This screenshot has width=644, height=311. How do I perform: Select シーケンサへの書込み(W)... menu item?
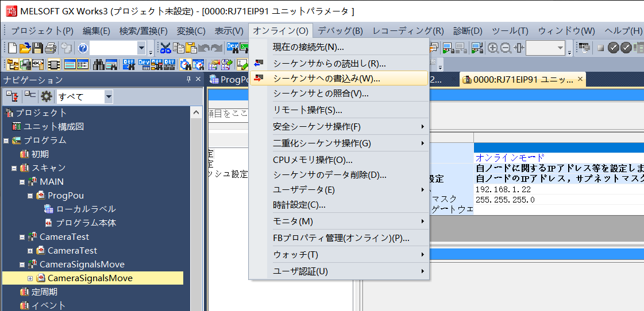326,79
